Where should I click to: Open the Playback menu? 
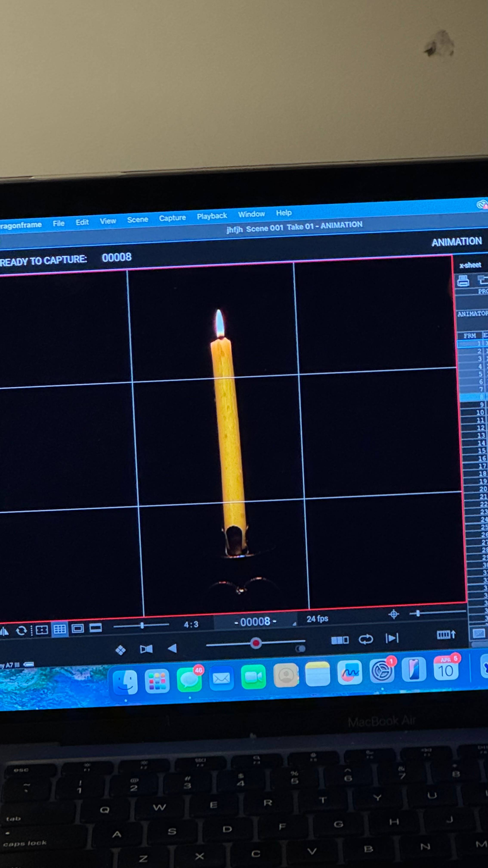coord(212,216)
